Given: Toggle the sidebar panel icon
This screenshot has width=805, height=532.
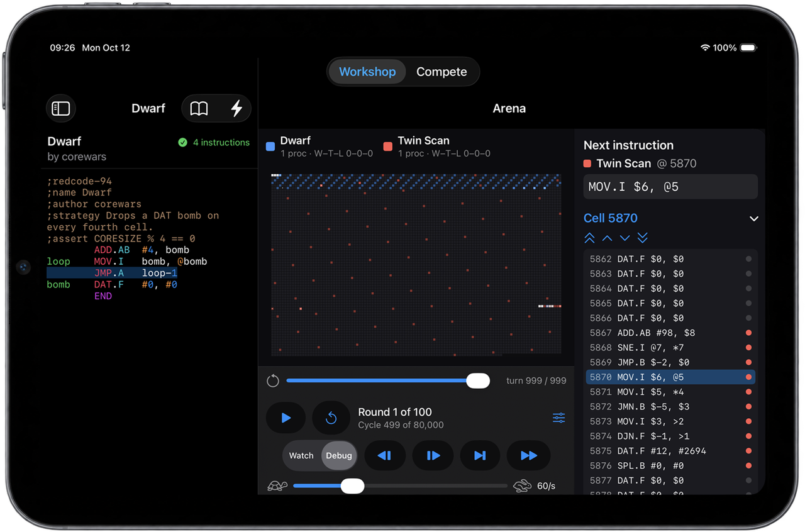Looking at the screenshot, I should click(x=61, y=108).
